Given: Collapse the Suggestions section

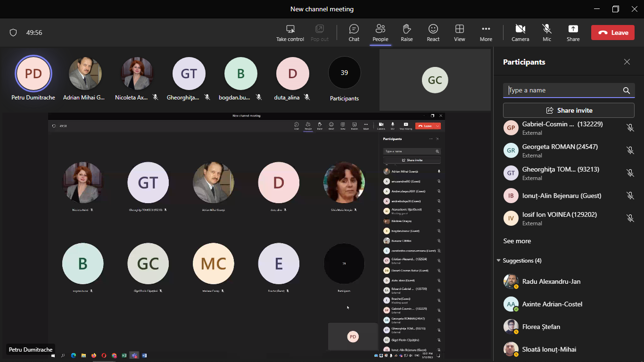Looking at the screenshot, I should [x=499, y=261].
